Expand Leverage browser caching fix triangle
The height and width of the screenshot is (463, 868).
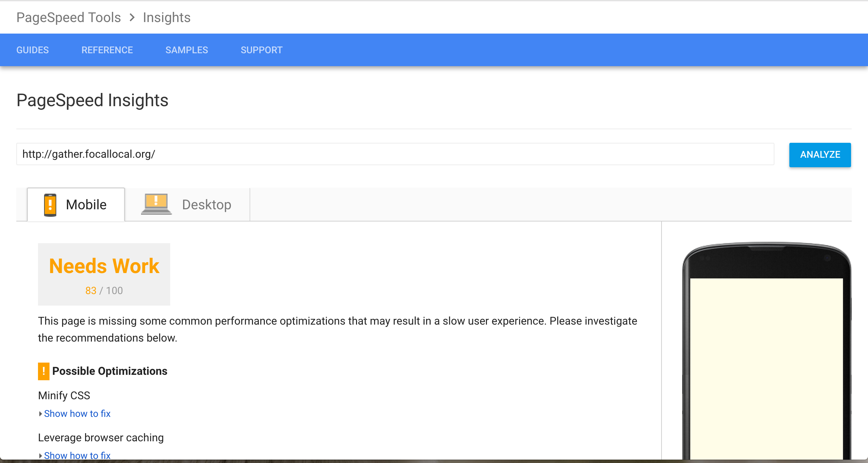pos(40,456)
